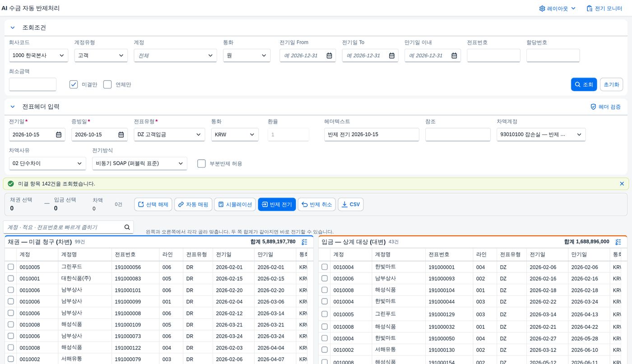The width and height of the screenshot is (632, 364).
Task: Open calendar picker for header 전기일 2026-10-15
Action: (x=59, y=134)
